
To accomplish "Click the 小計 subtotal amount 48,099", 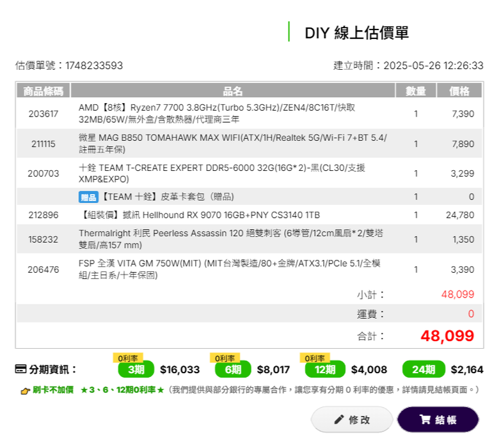I will (x=457, y=294).
